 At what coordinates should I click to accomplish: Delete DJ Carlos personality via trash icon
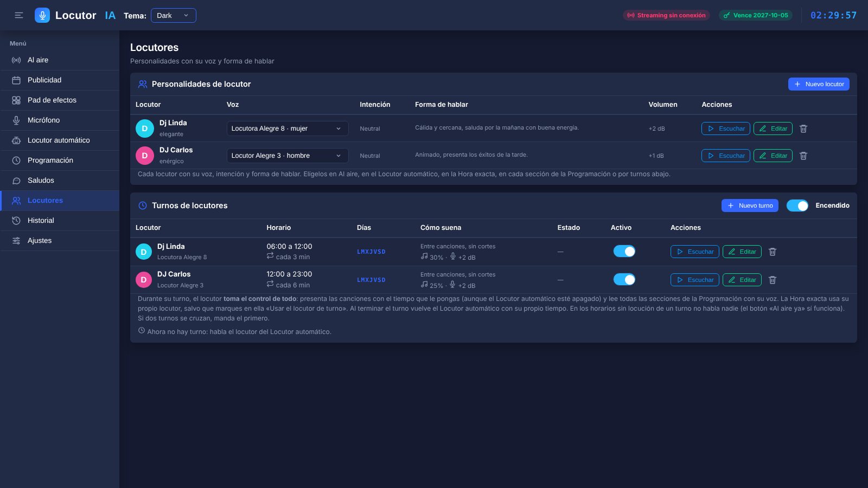[x=803, y=156]
